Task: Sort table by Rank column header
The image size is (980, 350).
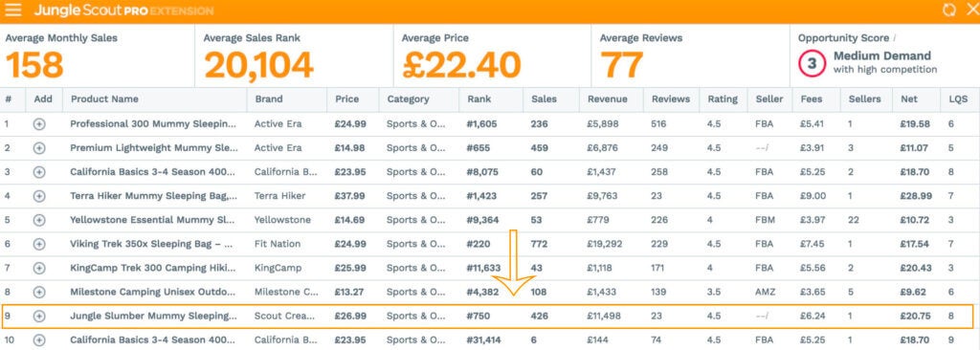Action: pyautogui.click(x=475, y=98)
